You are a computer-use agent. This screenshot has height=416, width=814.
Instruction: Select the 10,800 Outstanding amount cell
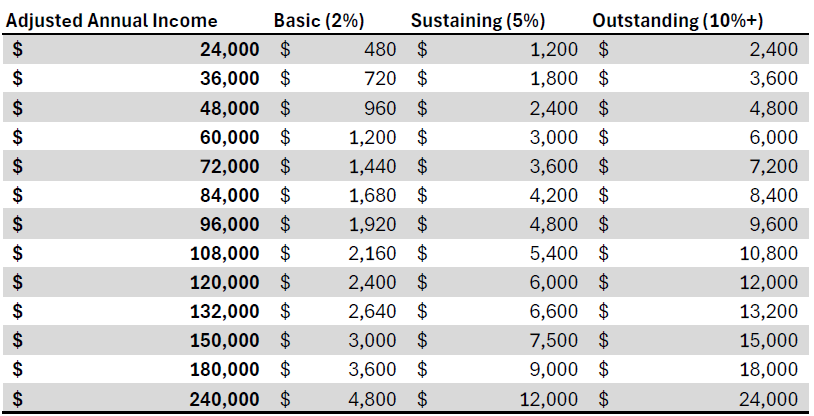pyautogui.click(x=768, y=253)
